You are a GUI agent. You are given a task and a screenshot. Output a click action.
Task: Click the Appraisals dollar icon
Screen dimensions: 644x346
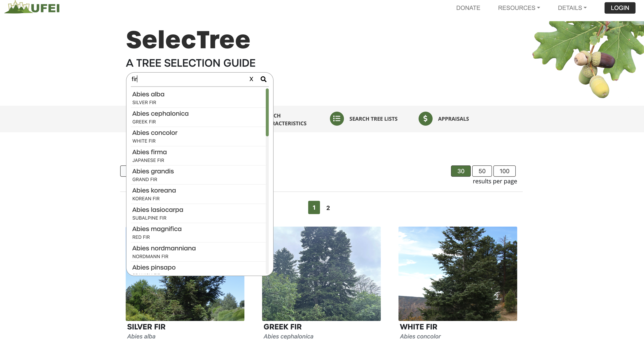(425, 119)
